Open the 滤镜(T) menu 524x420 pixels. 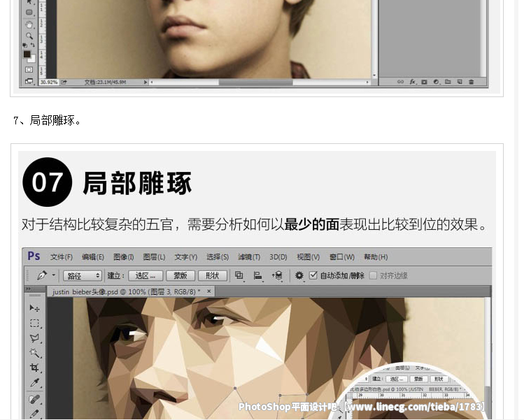point(249,257)
